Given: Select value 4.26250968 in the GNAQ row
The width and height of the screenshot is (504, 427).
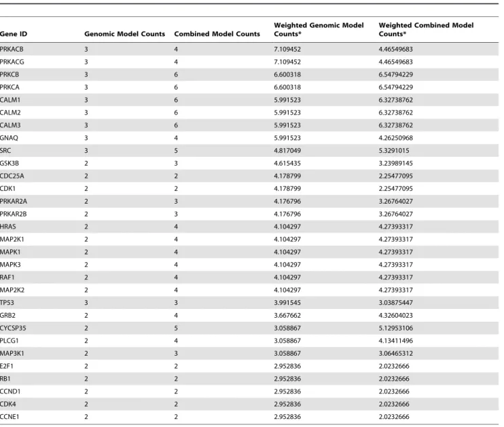Looking at the screenshot, I should (396, 138).
